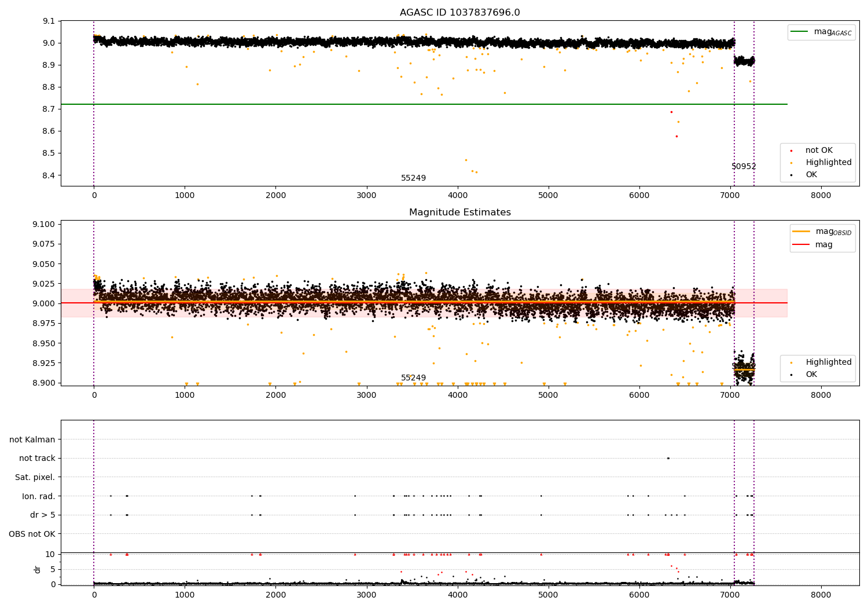The height and width of the screenshot is (608, 868).
Task: Click the red dot marker beside 'not OK'
Action: (791, 151)
